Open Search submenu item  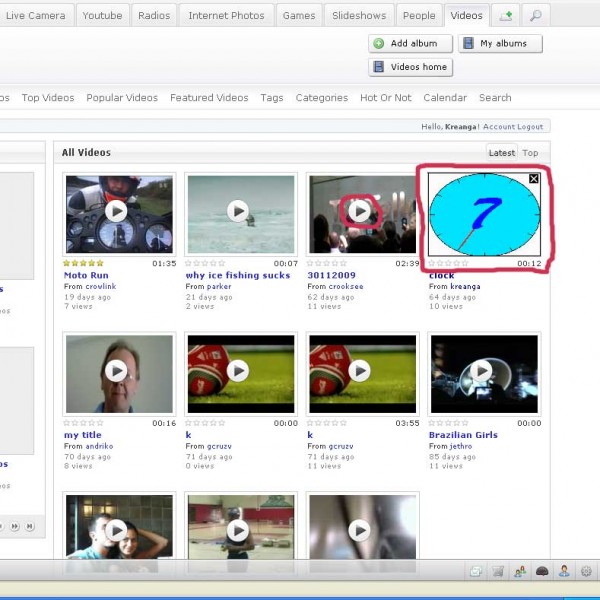coord(495,98)
